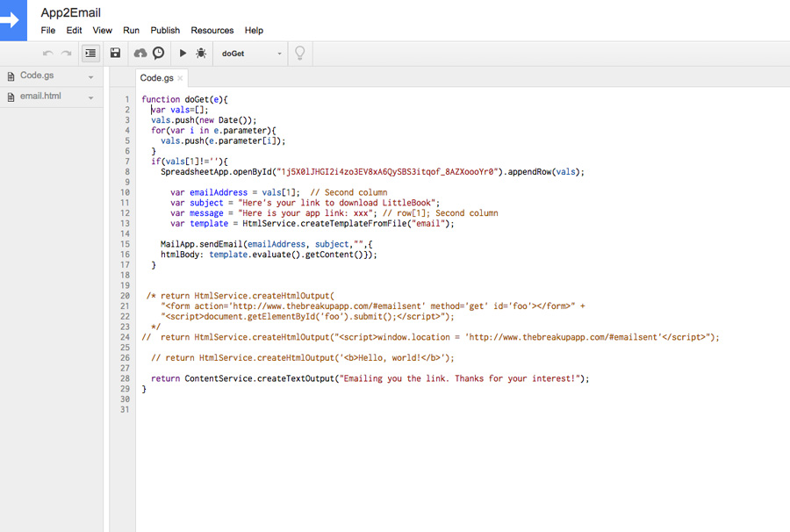Open the Edit menu
Viewport: 790px width, 532px height.
click(74, 30)
